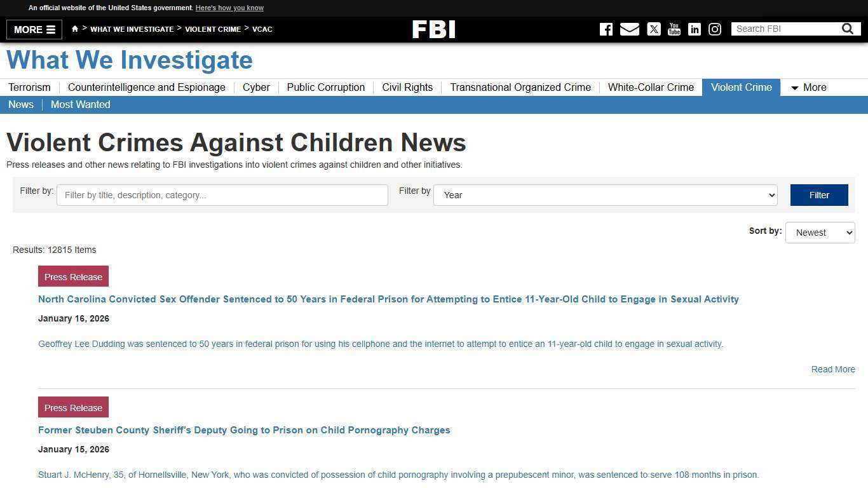Click the search magnifier icon
Image resolution: width=868 pixels, height=488 pixels.
(847, 29)
